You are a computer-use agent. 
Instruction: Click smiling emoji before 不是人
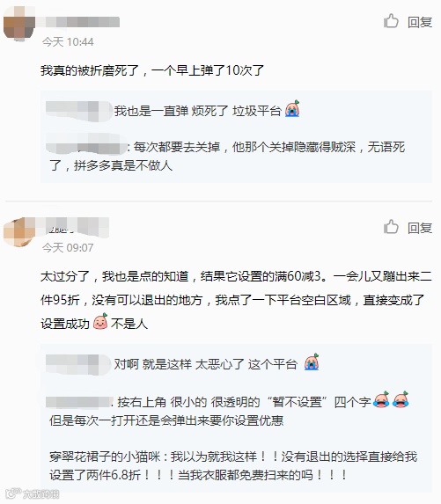100,321
